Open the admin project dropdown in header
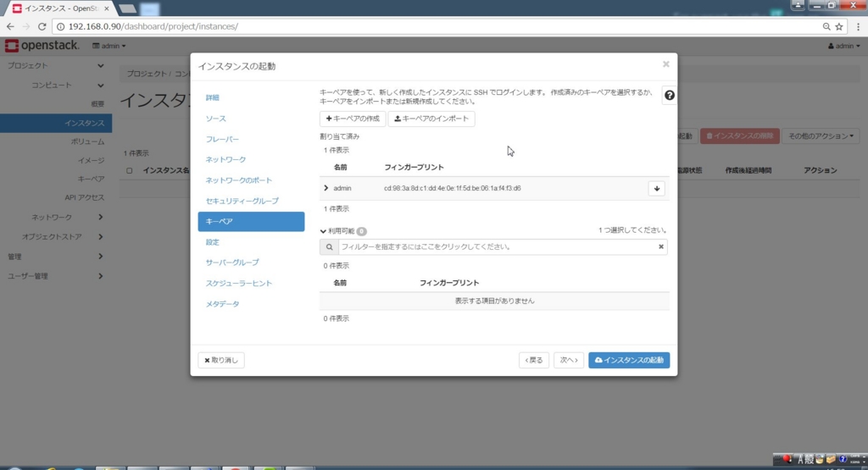The height and width of the screenshot is (470, 868). 109,46
